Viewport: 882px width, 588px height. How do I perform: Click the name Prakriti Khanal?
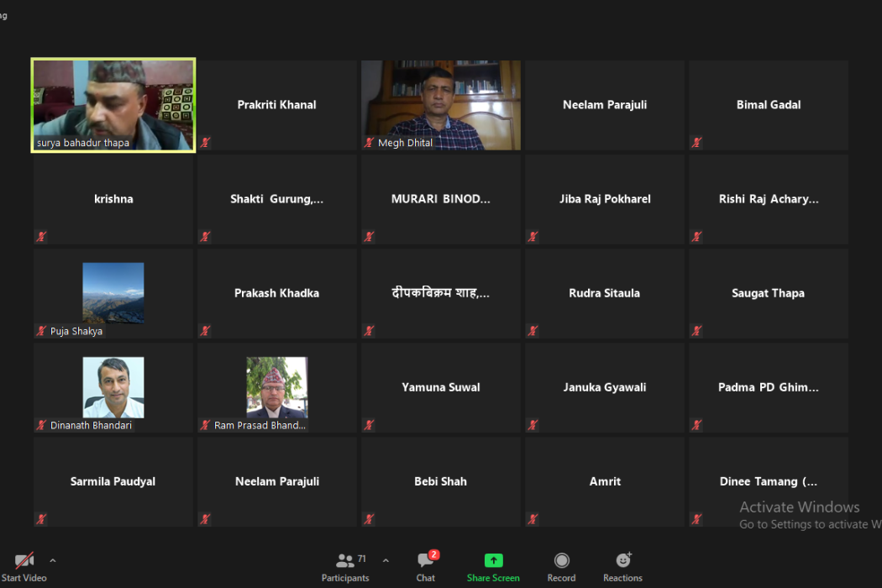(276, 105)
